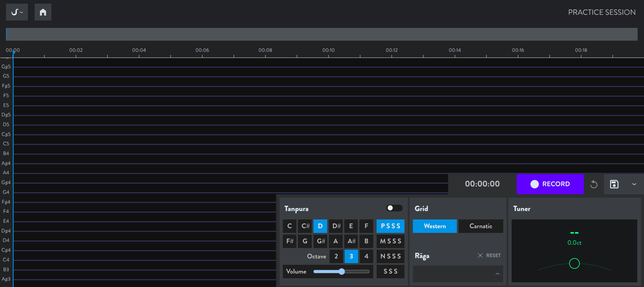The image size is (644, 287).
Task: Select the Western grid tab
Action: [x=435, y=226]
